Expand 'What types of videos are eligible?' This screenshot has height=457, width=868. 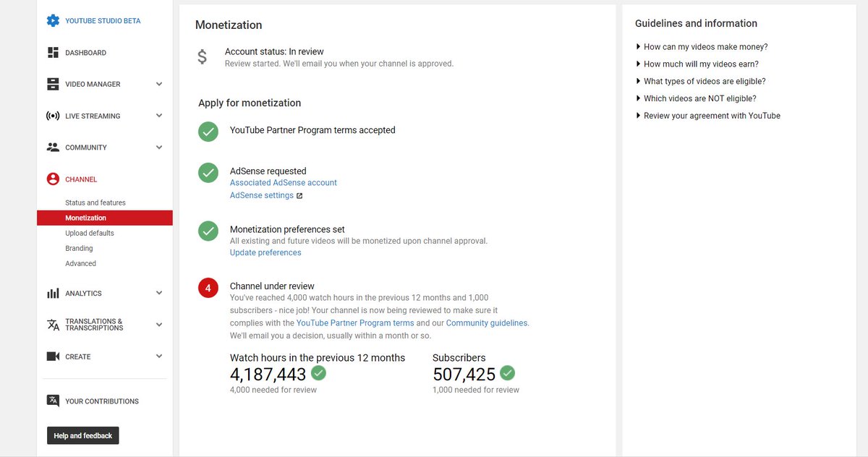[701, 82]
